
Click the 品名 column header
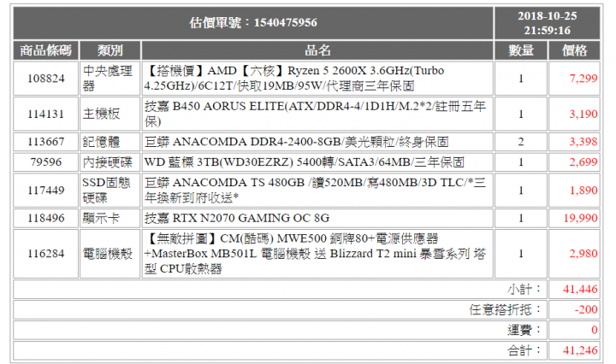tap(317, 50)
